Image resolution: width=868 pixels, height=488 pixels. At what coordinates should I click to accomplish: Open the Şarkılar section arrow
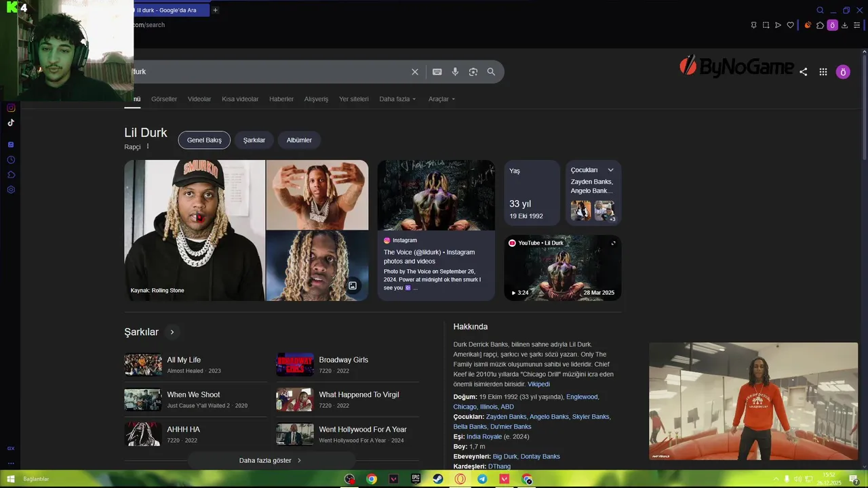click(x=172, y=332)
